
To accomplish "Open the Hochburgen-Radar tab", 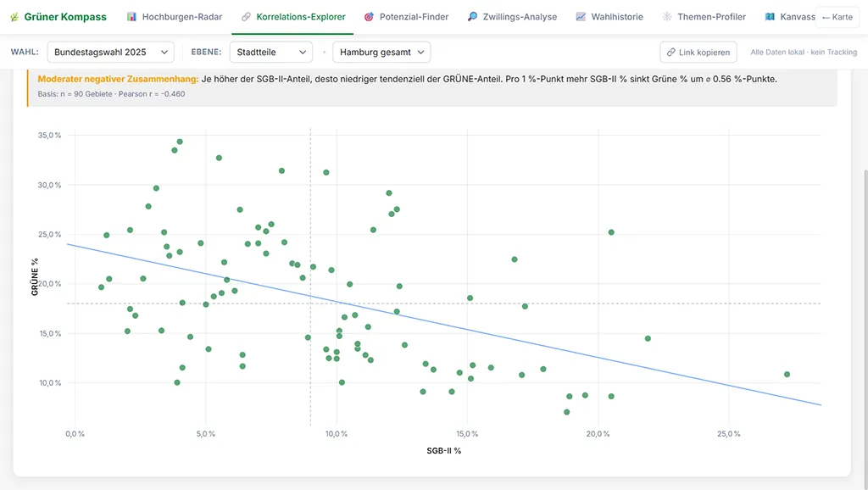I will tap(175, 17).
